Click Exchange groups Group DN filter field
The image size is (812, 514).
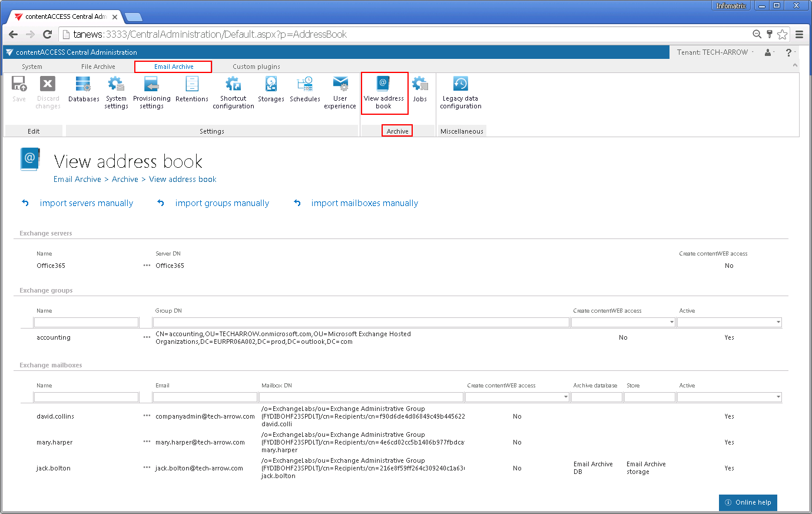(362, 322)
